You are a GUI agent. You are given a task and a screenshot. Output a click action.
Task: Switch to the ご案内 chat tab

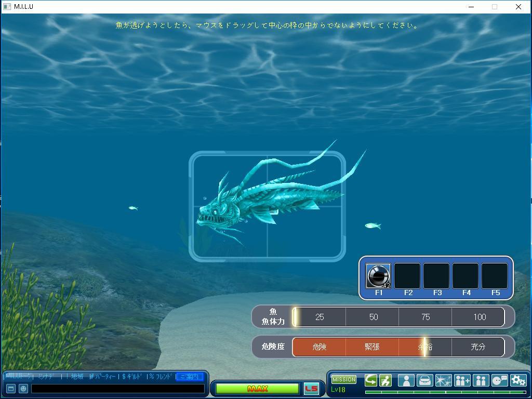click(x=189, y=377)
